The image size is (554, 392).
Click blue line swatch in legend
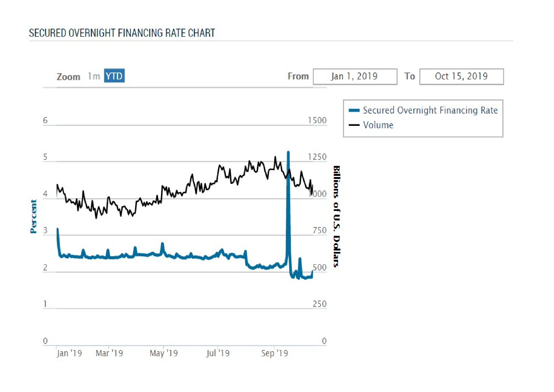pyautogui.click(x=354, y=110)
